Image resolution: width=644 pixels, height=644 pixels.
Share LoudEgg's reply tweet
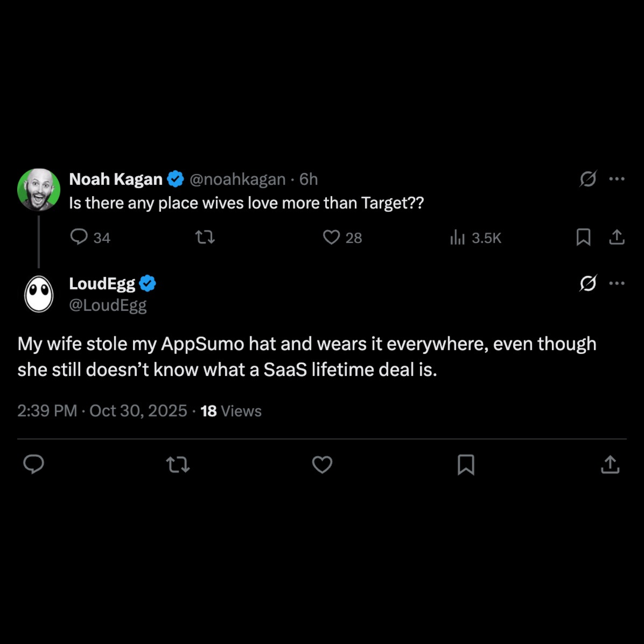(610, 465)
